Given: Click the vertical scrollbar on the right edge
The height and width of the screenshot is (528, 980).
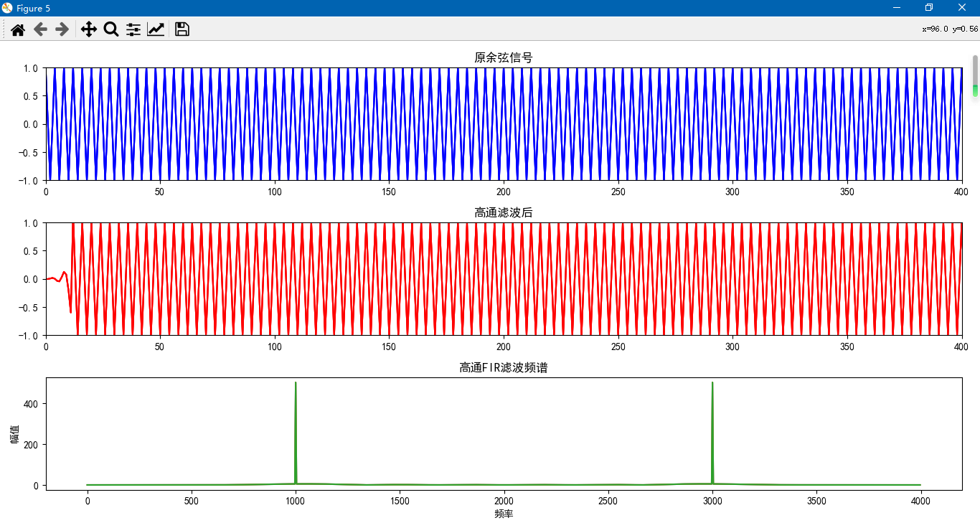Looking at the screenshot, I should point(974,75).
